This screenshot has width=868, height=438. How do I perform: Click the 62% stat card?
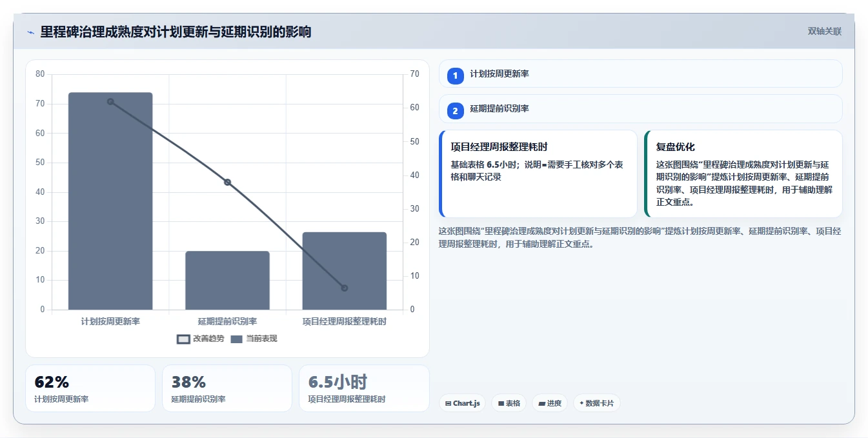click(x=90, y=388)
